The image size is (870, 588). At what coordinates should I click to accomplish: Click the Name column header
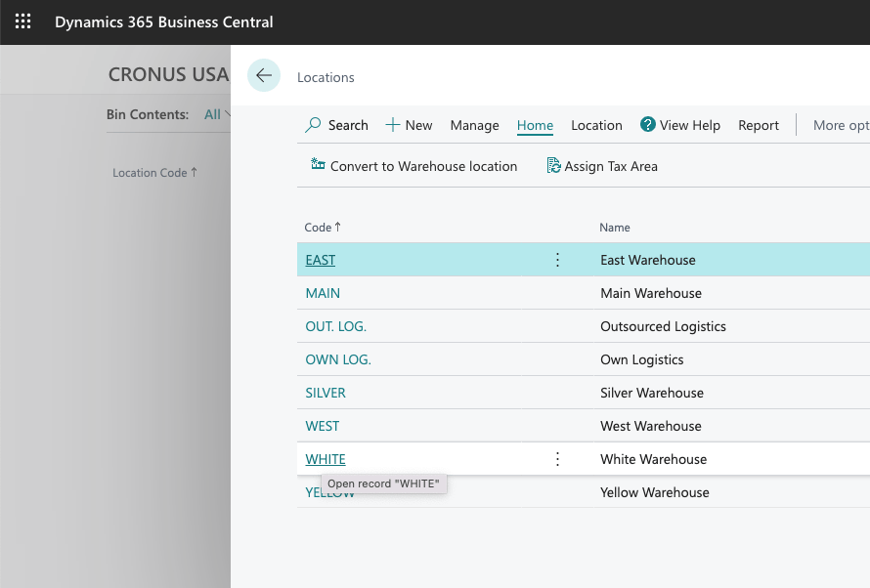coord(615,228)
